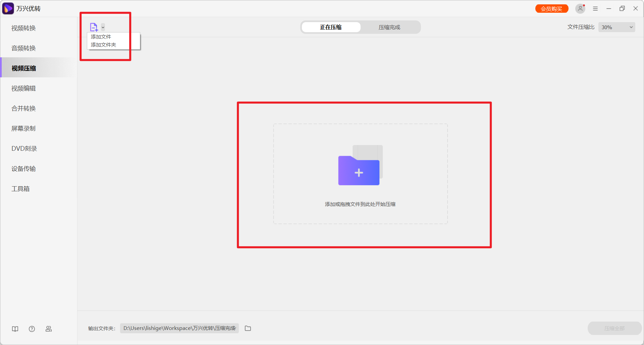Open 工具箱 in the sidebar
The height and width of the screenshot is (345, 644).
tap(20, 189)
